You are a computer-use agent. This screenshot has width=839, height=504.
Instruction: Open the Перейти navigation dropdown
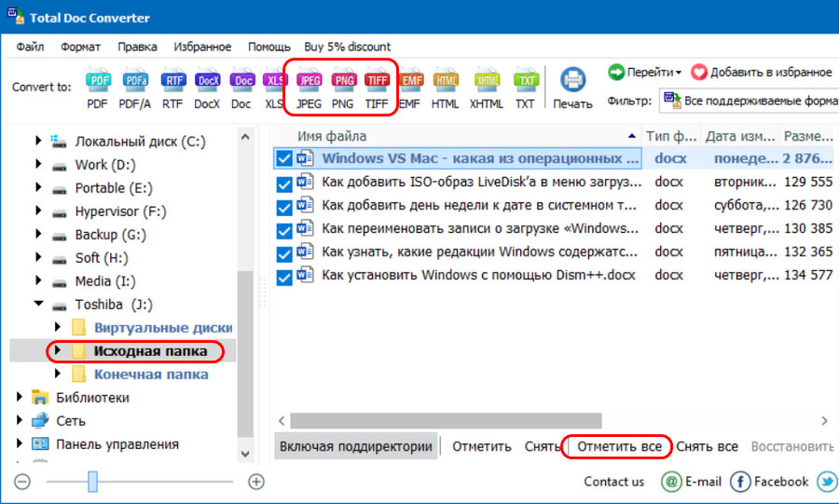[645, 72]
